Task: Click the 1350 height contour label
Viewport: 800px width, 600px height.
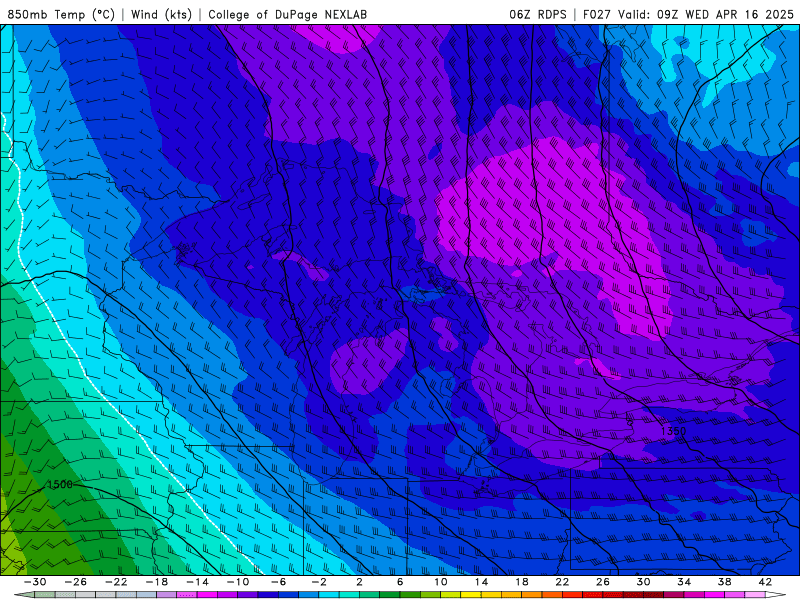Action: (x=673, y=431)
